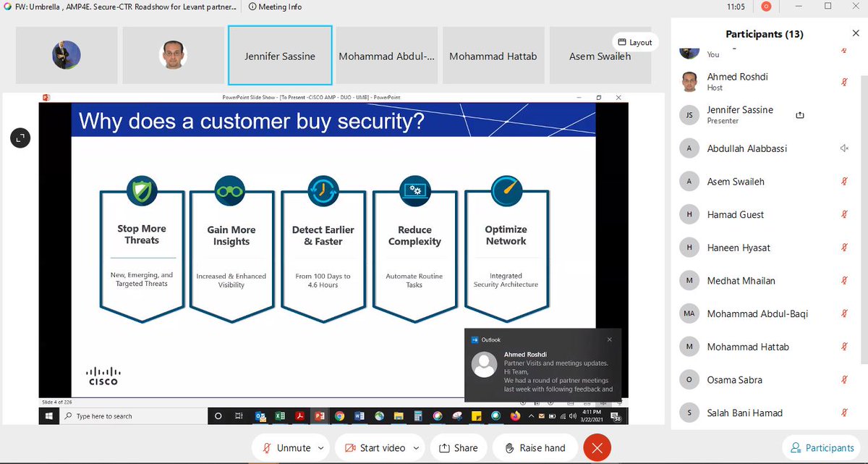
Task: Select Jennifer Sassine in the participants list
Action: click(767, 115)
